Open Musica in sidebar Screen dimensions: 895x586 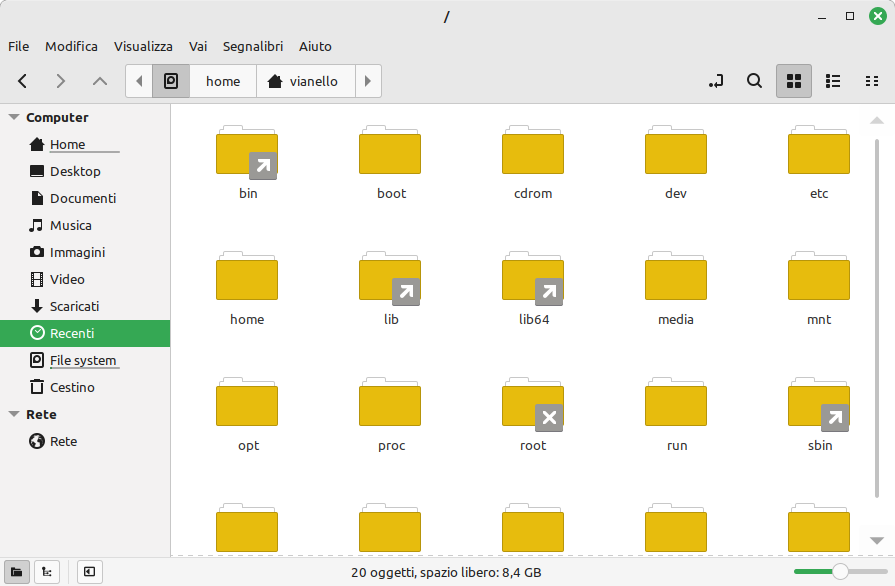85,225
